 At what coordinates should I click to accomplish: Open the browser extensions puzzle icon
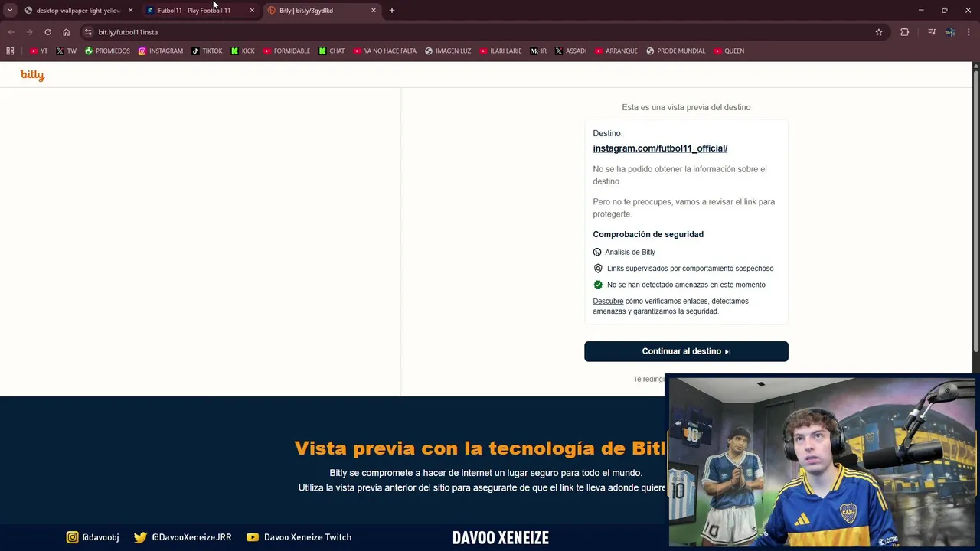point(905,32)
